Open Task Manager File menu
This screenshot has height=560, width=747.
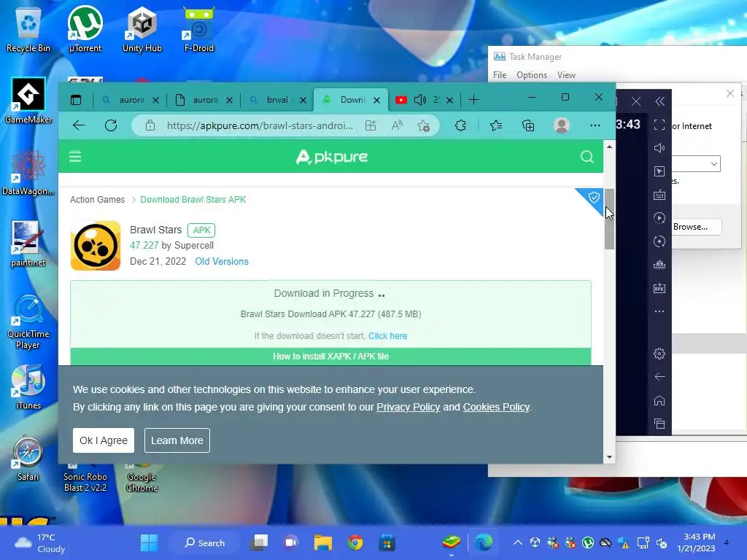[500, 75]
